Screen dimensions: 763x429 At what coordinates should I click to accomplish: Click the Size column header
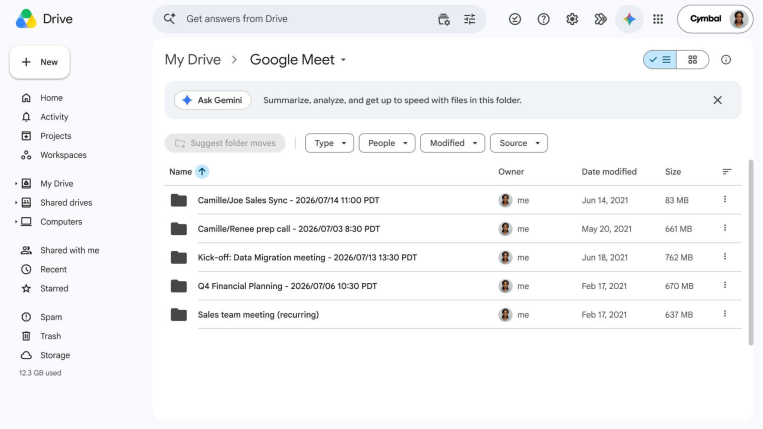point(673,172)
